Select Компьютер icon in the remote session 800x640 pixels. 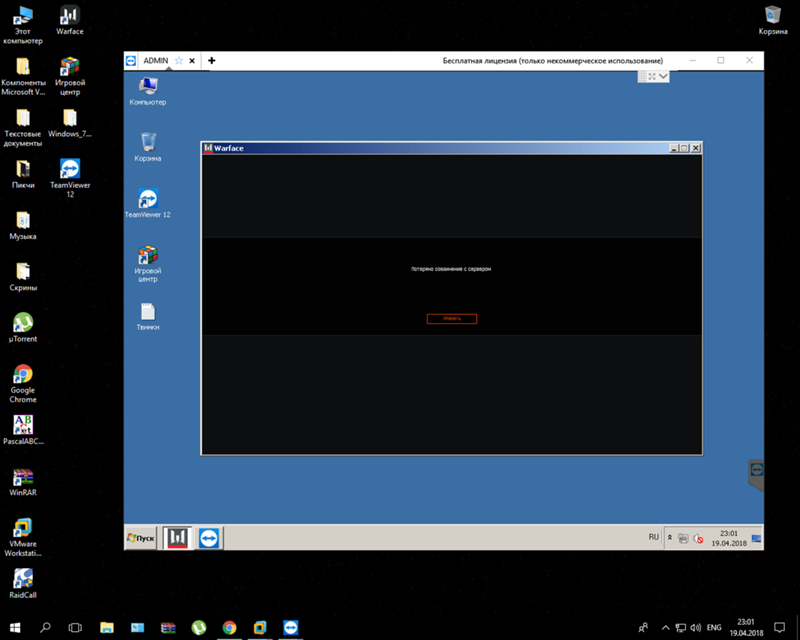[148, 91]
